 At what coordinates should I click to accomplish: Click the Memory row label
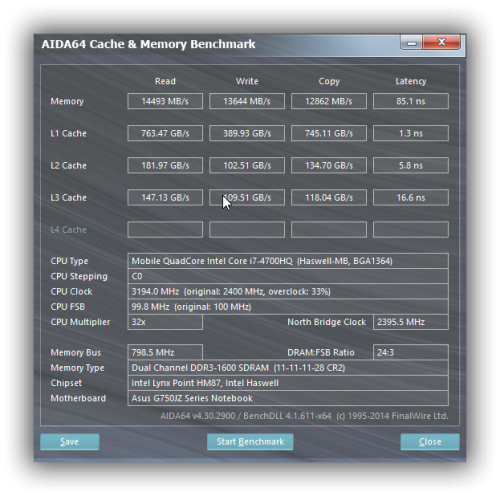click(x=67, y=101)
